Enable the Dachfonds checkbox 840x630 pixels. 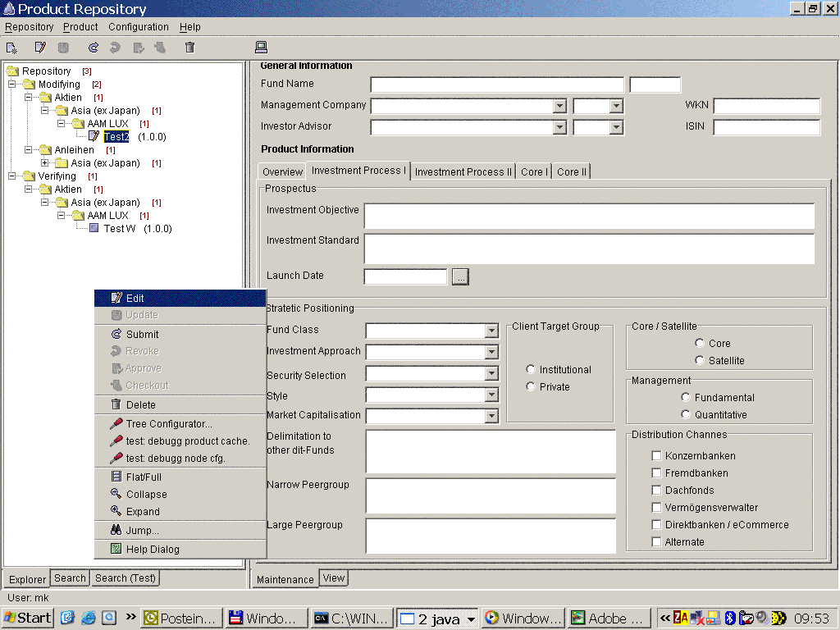[x=656, y=491]
